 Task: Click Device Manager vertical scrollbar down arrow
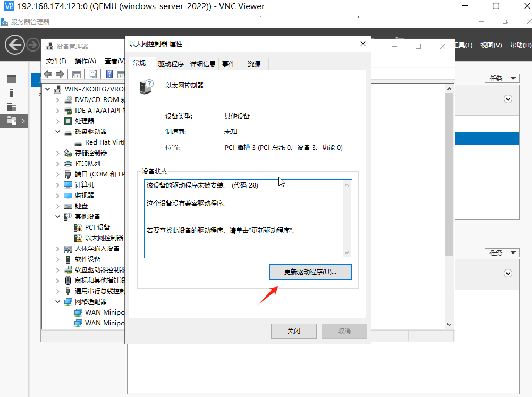449,325
